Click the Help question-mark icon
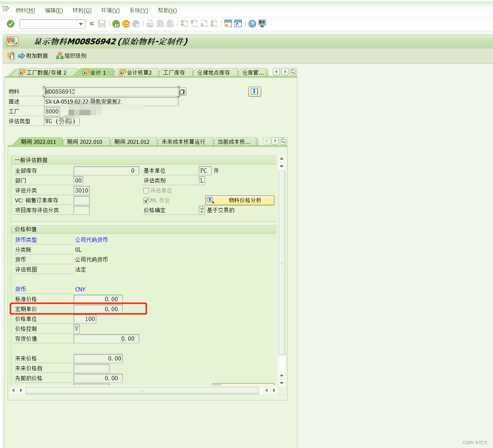Viewport: 493px width, 448px height. point(252,23)
